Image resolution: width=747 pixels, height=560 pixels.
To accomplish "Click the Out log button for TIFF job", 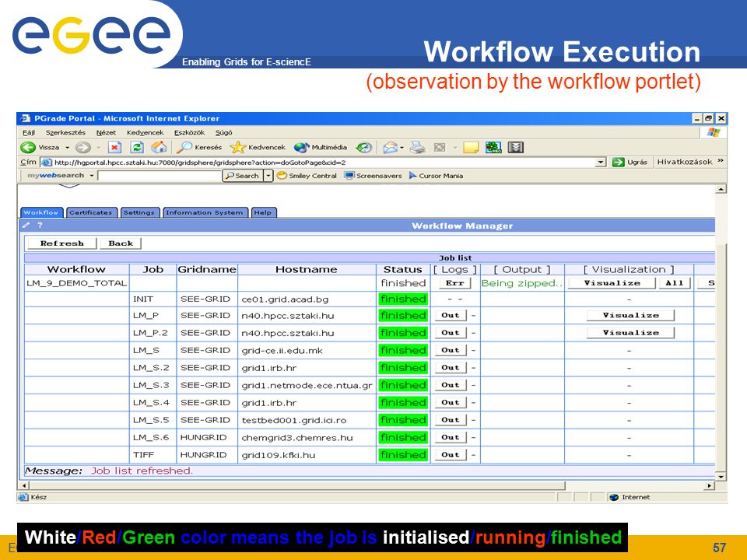I will point(451,455).
